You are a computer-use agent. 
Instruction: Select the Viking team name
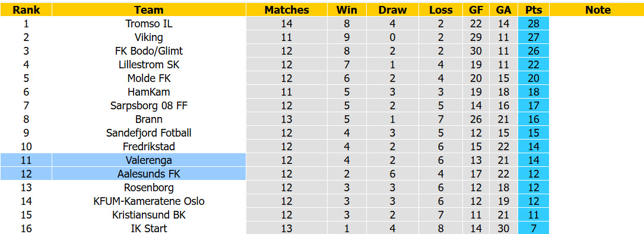(149, 37)
